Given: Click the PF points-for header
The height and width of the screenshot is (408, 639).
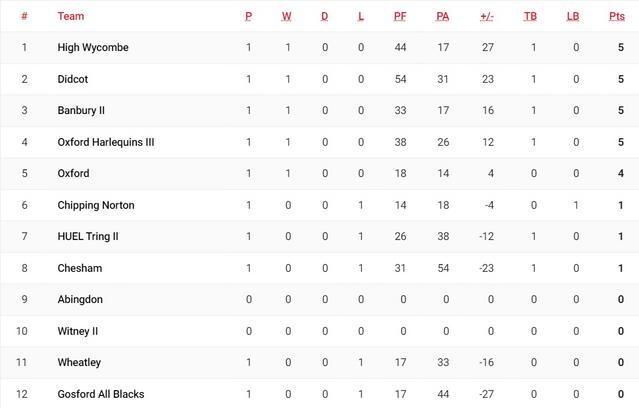Looking at the screenshot, I should tap(400, 16).
